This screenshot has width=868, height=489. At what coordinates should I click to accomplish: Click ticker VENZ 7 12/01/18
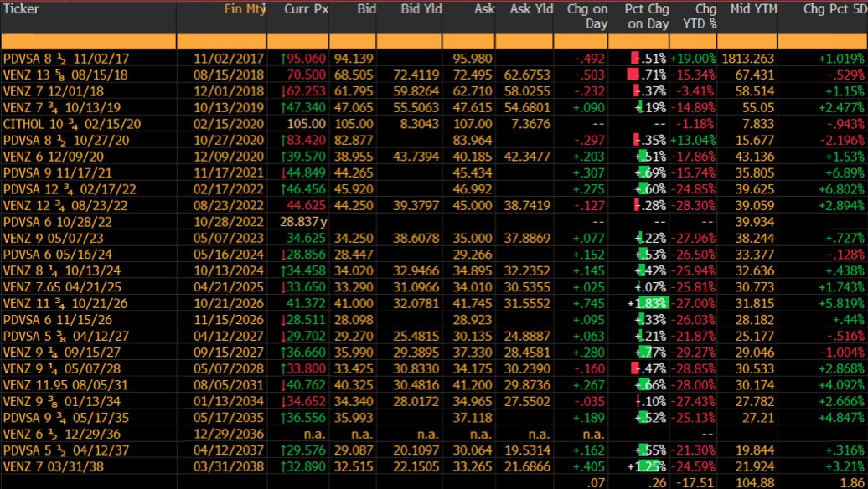pyautogui.click(x=53, y=91)
